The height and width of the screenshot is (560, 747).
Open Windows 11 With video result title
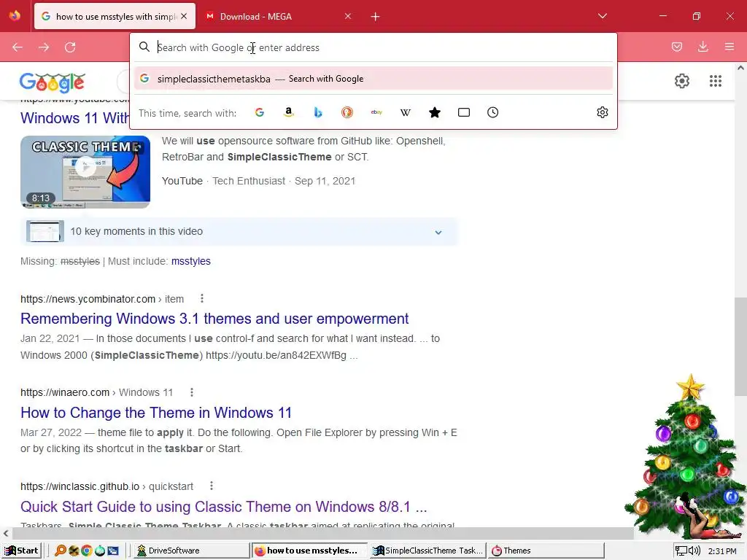75,118
